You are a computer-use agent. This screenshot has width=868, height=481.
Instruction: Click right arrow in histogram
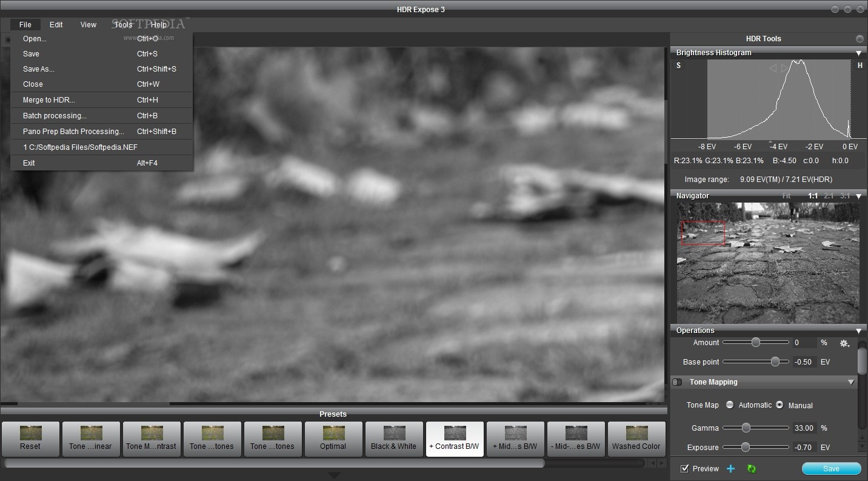[x=786, y=69]
